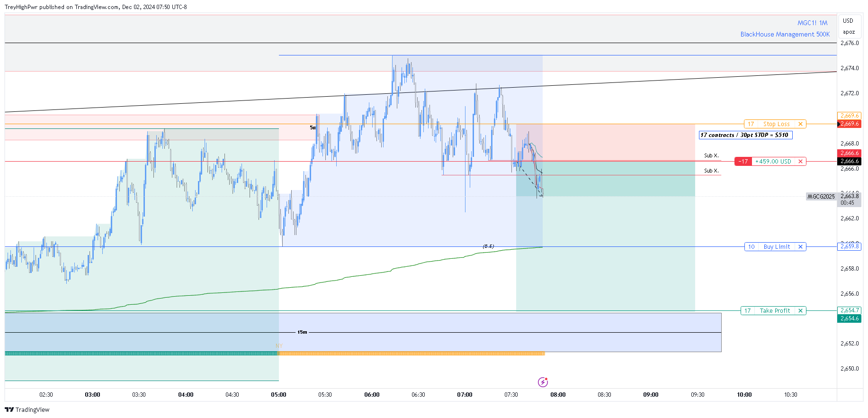Click the red 2,666.6 price tag
This screenshot has width=868, height=418.
click(850, 153)
